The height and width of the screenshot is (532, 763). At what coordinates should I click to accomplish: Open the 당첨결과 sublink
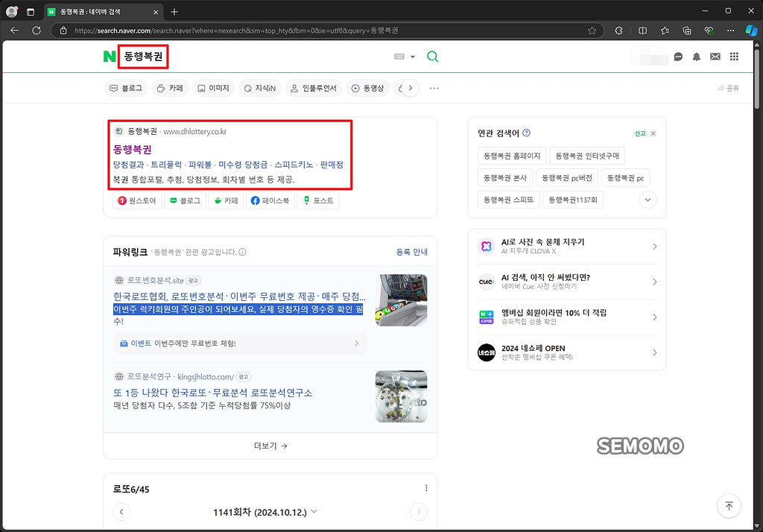pyautogui.click(x=128, y=165)
